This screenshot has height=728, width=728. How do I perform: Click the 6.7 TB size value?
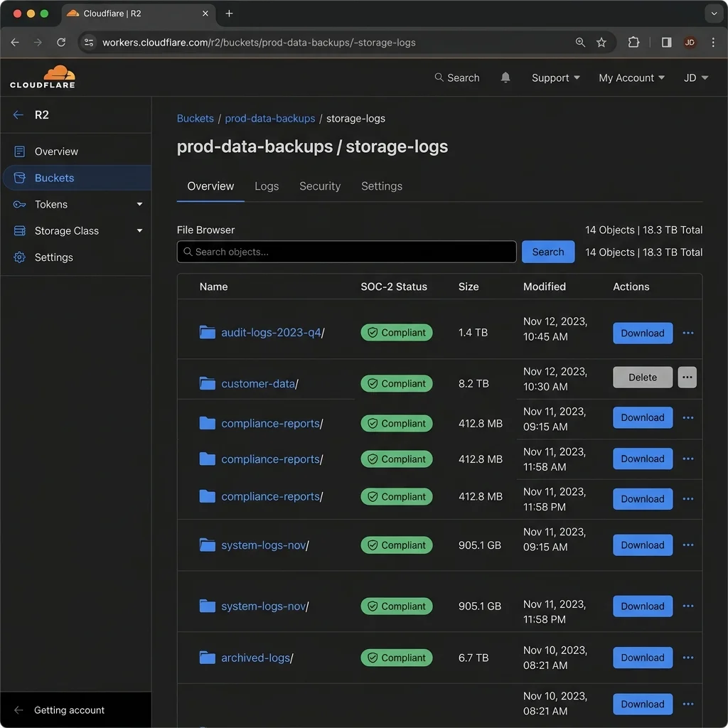point(473,658)
